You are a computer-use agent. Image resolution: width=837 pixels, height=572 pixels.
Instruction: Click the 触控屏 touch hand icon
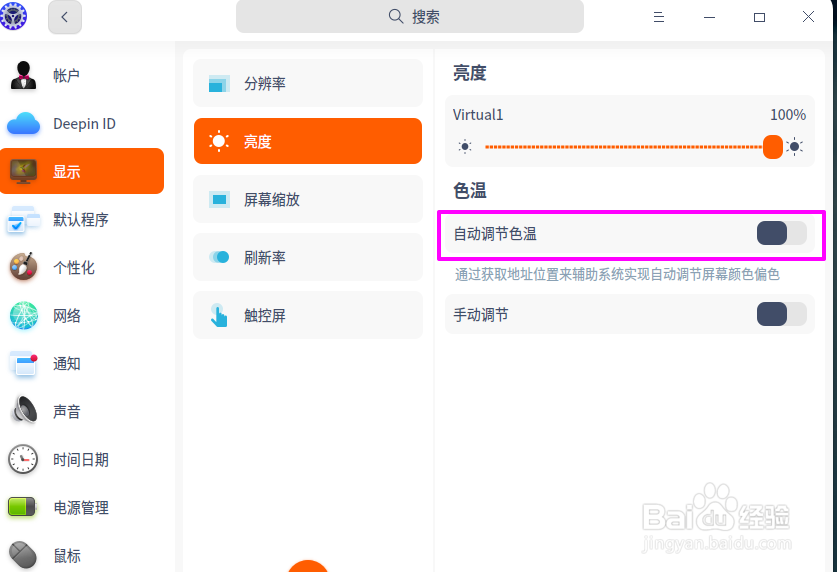point(218,315)
